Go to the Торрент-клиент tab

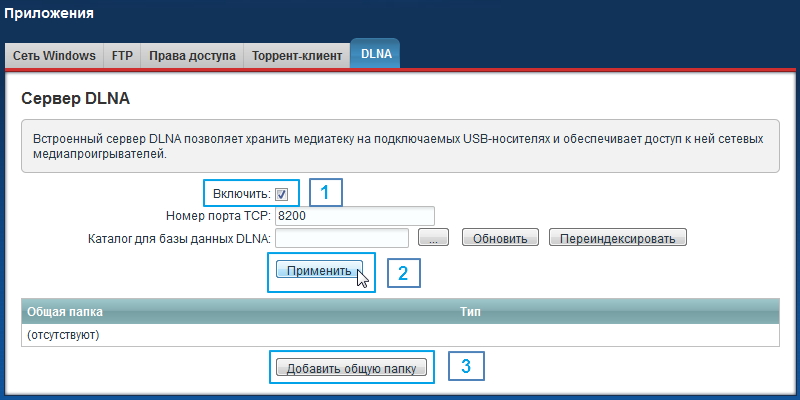297,56
